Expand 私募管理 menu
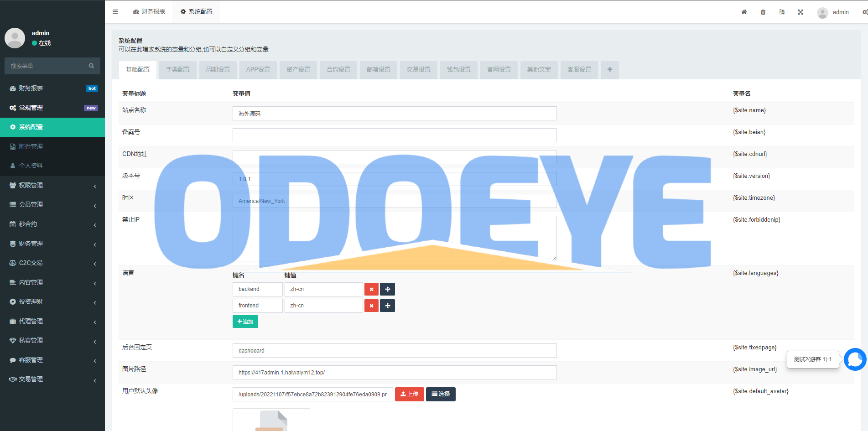This screenshot has width=868, height=431. tap(52, 340)
